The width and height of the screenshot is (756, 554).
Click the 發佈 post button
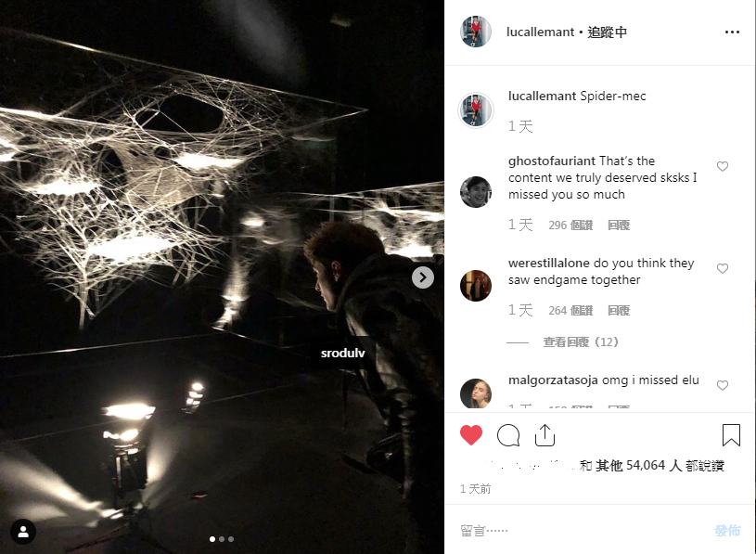click(727, 531)
